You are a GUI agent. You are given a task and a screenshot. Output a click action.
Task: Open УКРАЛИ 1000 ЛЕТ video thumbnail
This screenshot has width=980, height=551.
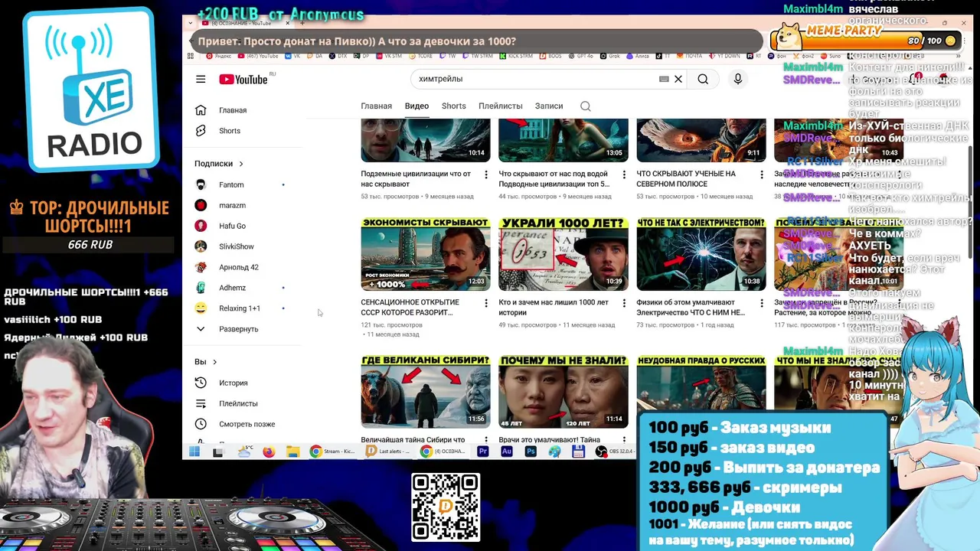coord(563,254)
